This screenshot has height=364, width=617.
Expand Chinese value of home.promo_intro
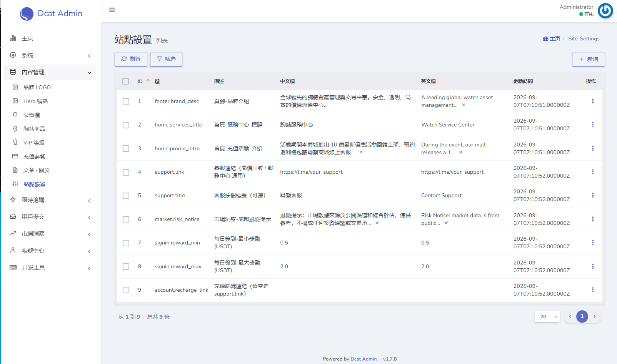(x=361, y=152)
